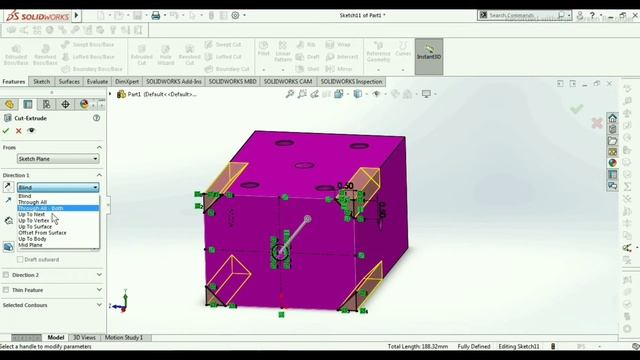This screenshot has height=360, width=640.
Task: Open the 3D Views bottom tab
Action: point(84,338)
